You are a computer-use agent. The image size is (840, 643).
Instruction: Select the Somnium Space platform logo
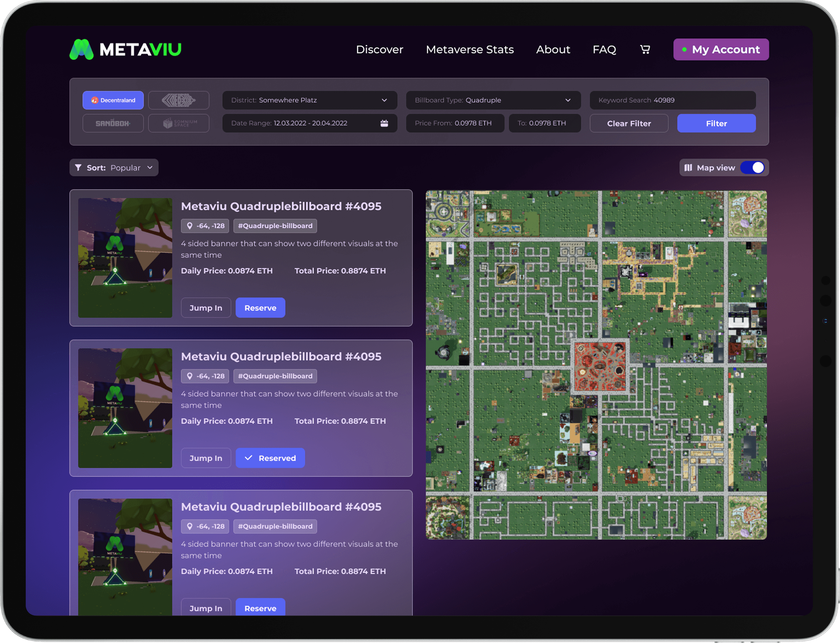(x=179, y=123)
